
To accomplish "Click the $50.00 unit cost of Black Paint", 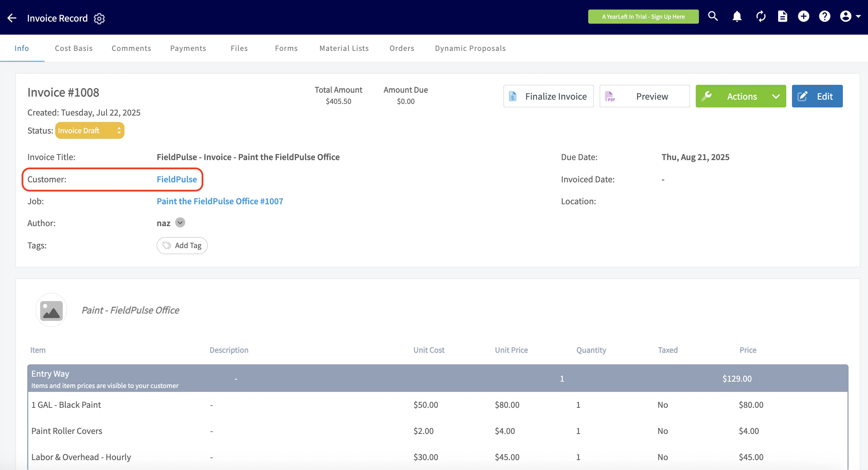I will pos(426,405).
